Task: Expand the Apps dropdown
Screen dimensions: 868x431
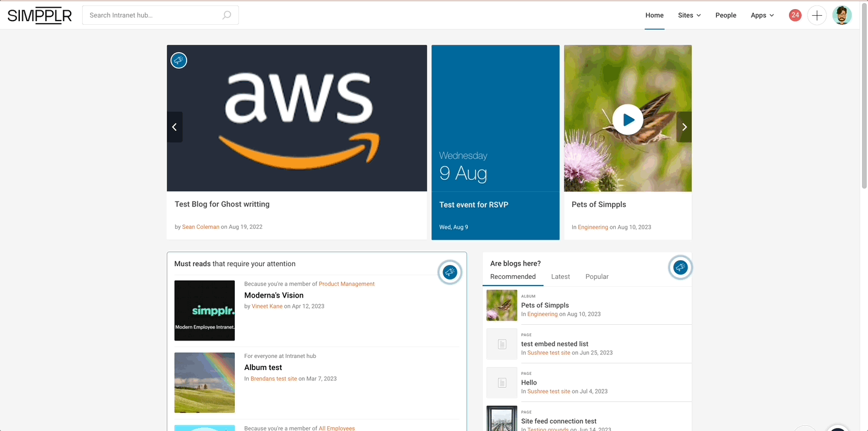Action: coord(762,15)
